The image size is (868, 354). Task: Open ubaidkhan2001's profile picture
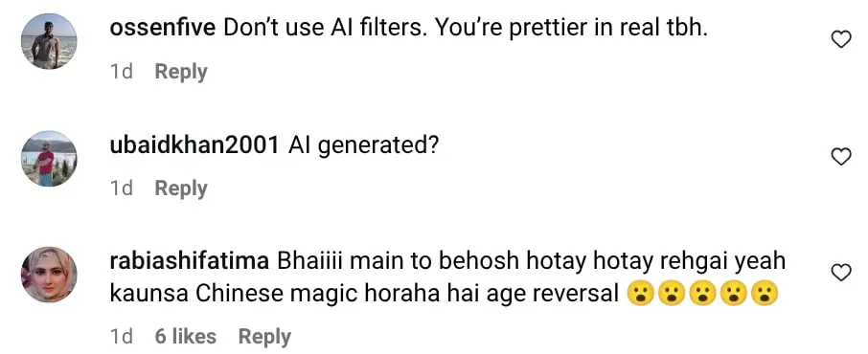[x=49, y=158]
